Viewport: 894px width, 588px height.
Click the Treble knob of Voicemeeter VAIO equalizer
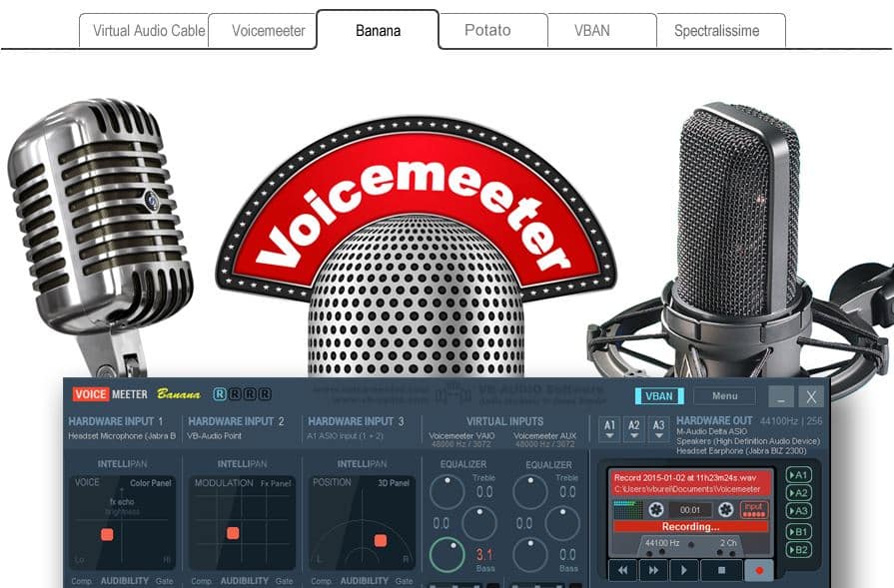pos(447,493)
